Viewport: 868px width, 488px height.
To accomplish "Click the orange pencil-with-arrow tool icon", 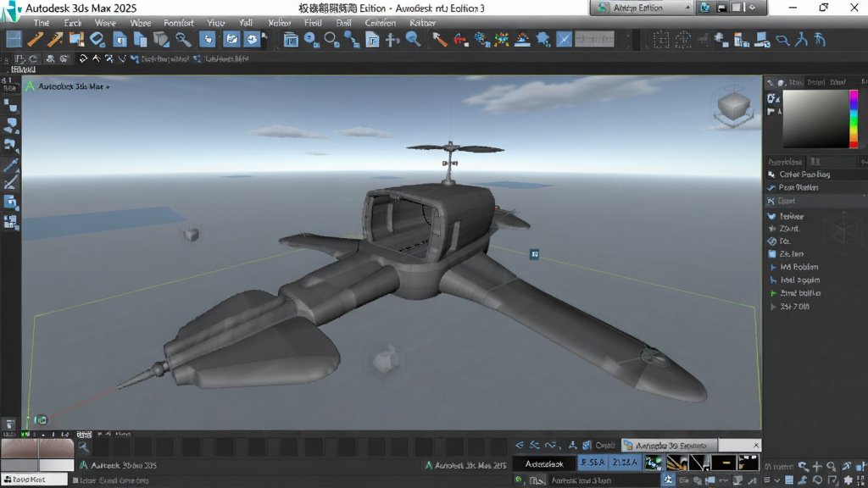I will coord(55,39).
